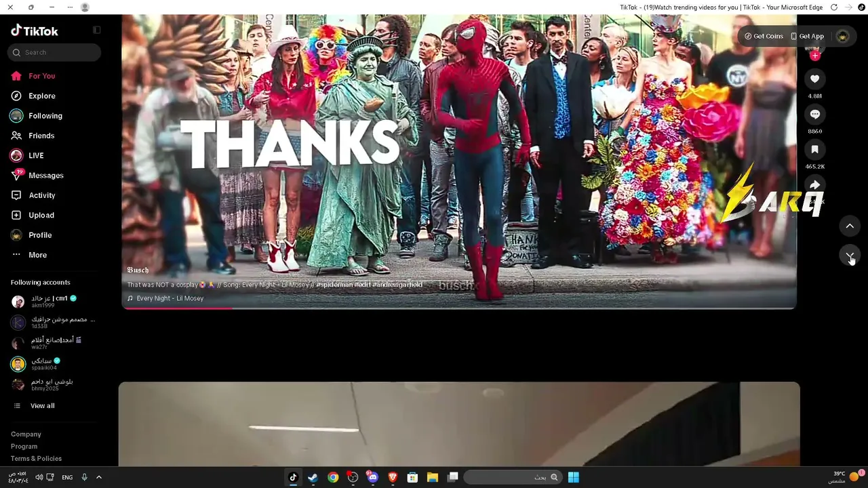Screen dimensions: 868x488
Task: Play the next video preview below
Action: pyautogui.click(x=459, y=424)
